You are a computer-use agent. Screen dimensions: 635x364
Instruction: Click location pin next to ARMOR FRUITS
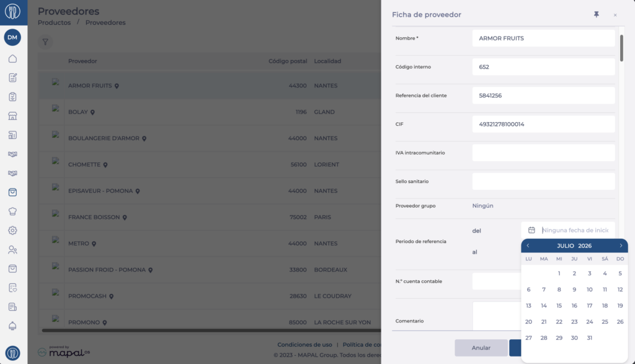tap(117, 86)
